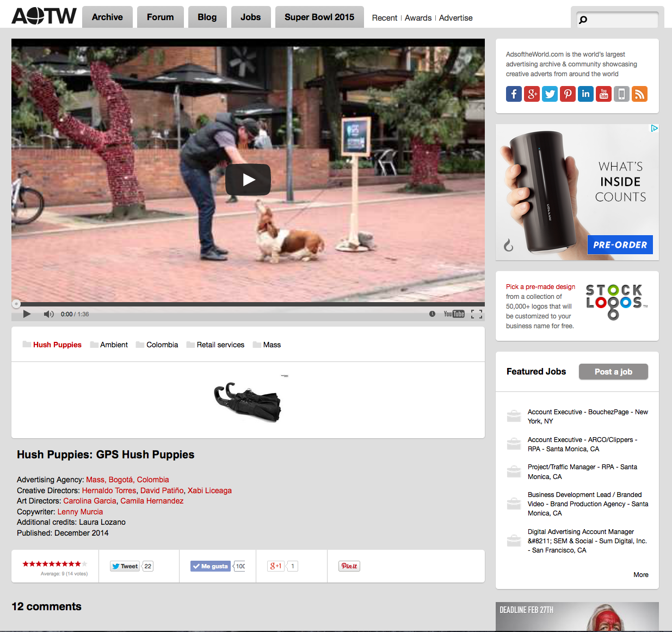This screenshot has width=672, height=632.
Task: Rate ad with the star rating
Action: [x=54, y=564]
